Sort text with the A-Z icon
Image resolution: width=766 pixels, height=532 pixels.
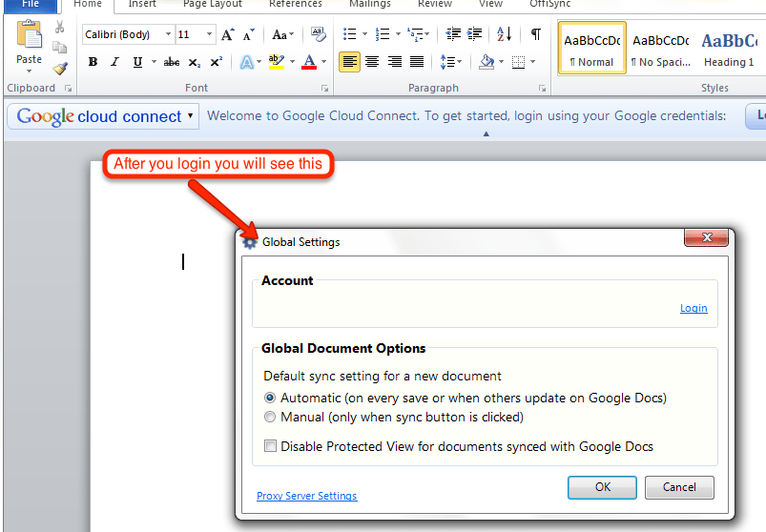[x=505, y=34]
